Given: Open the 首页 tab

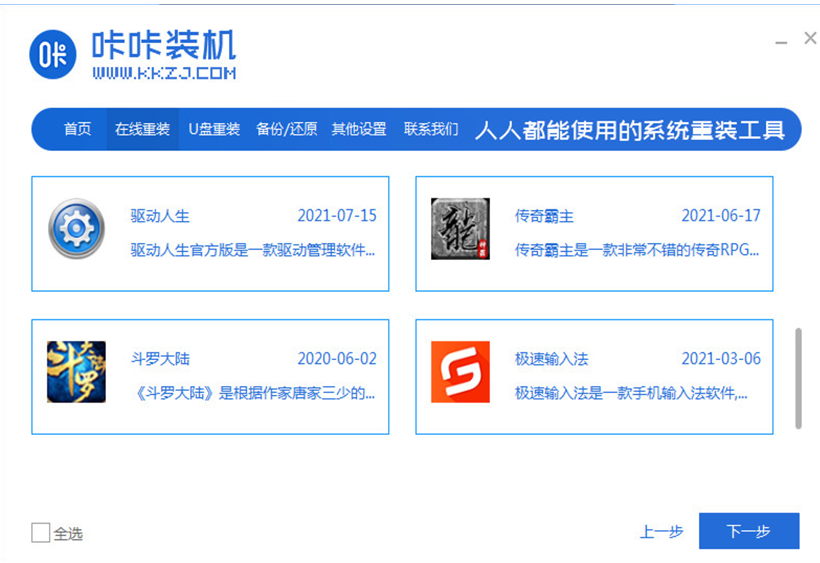Looking at the screenshot, I should point(77,130).
